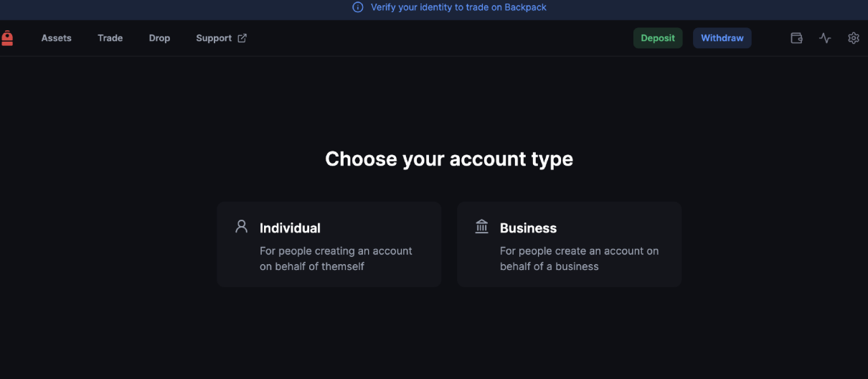The image size is (868, 379).
Task: Click the bank building icon on Business card
Action: click(481, 227)
